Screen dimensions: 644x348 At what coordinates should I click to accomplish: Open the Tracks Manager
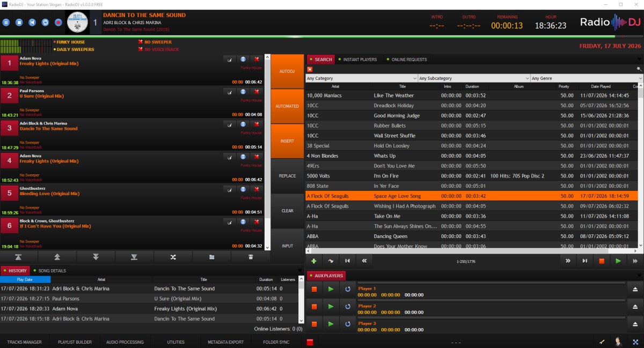point(24,342)
